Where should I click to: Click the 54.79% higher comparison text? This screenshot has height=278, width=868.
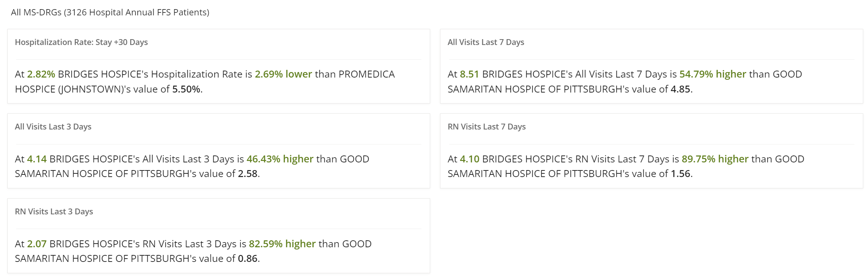pyautogui.click(x=713, y=74)
